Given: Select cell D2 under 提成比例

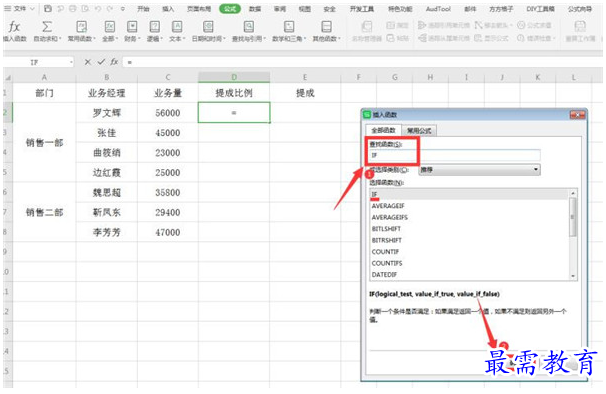Looking at the screenshot, I should click(234, 113).
